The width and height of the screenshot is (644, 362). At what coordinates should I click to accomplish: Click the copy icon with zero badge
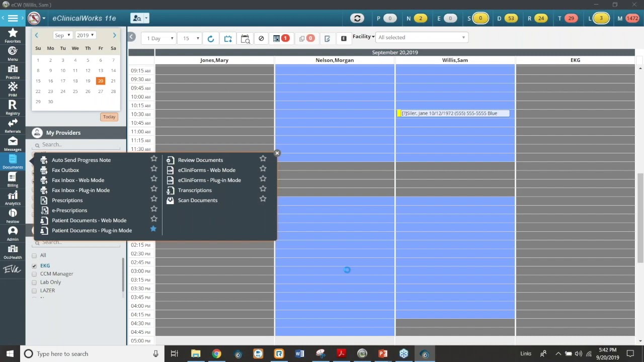click(306, 38)
